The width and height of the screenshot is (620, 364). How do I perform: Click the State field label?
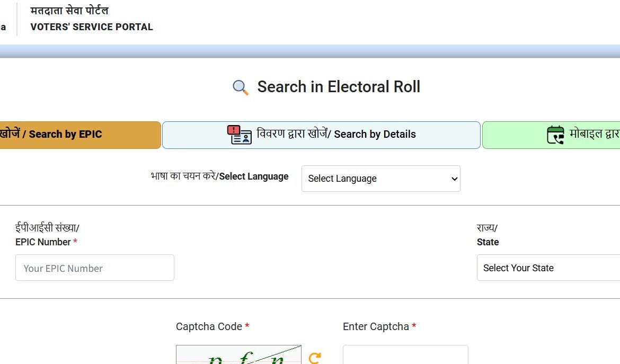click(488, 242)
